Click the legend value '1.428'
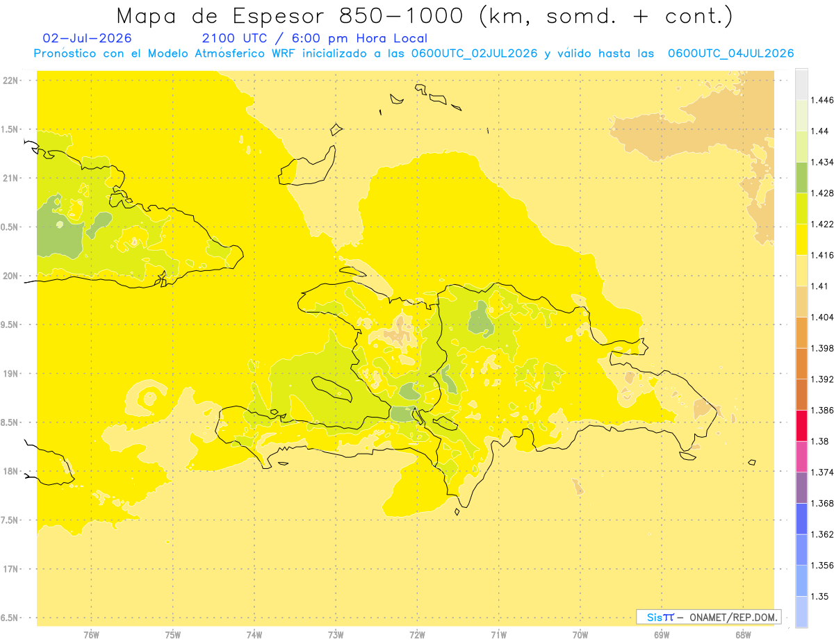The image size is (834, 644). pyautogui.click(x=821, y=193)
